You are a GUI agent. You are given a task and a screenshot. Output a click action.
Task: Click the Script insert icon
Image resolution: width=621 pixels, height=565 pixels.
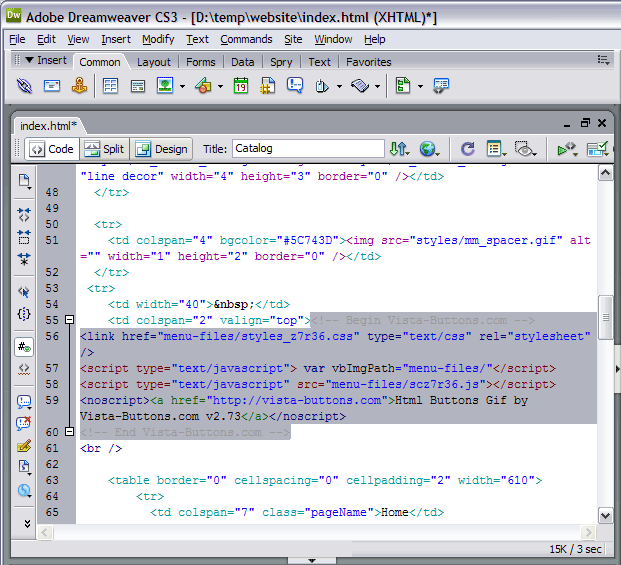coord(360,86)
